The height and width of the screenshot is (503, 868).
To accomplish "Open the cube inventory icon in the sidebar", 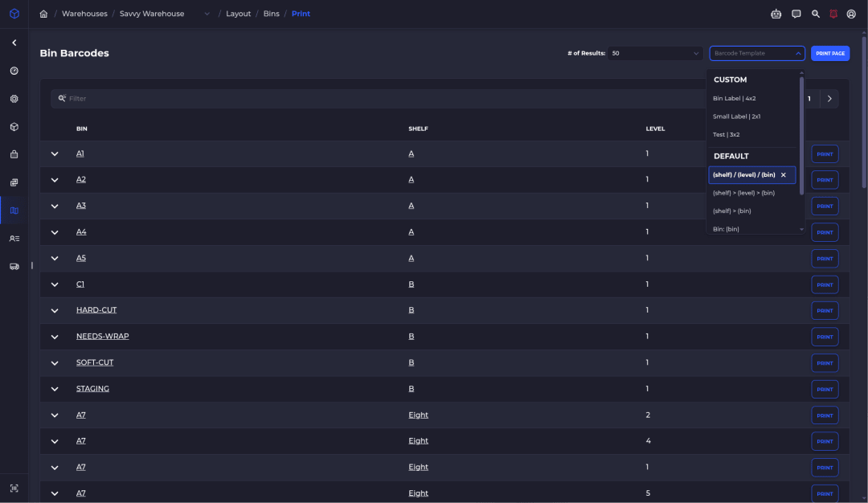I will click(14, 127).
